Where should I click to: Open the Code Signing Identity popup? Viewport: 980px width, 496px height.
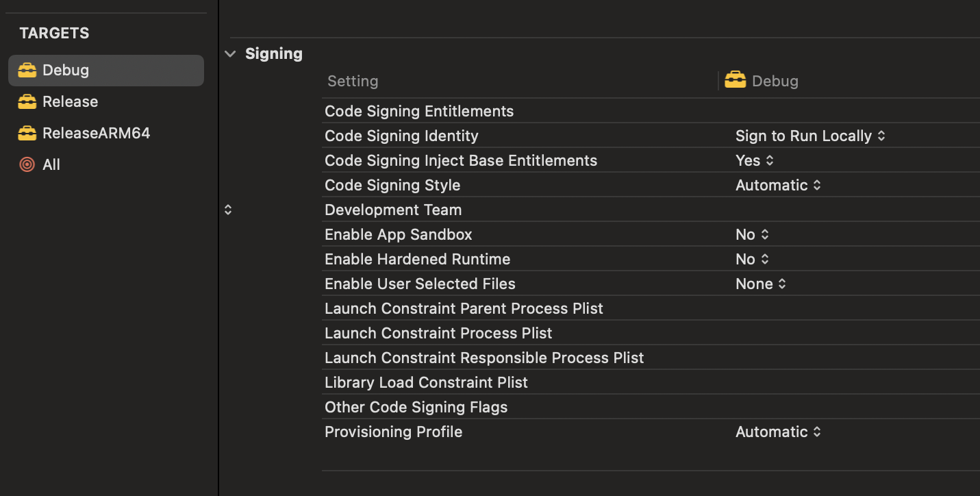point(810,136)
